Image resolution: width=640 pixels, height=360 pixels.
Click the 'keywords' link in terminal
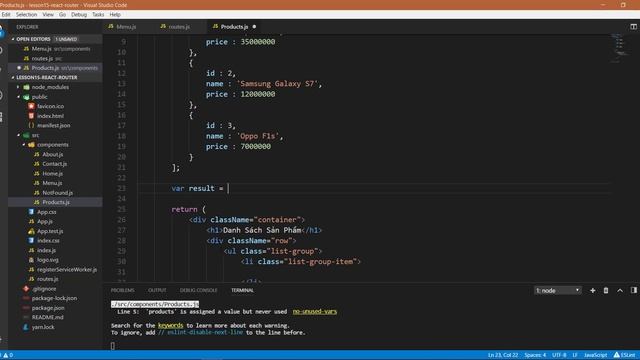[171, 325]
